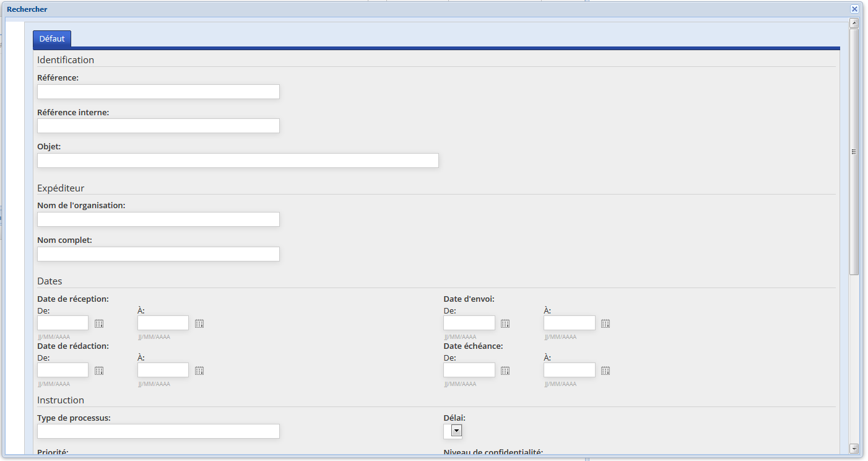This screenshot has width=868, height=461.
Task: Click the Identification section heading
Action: 66,60
